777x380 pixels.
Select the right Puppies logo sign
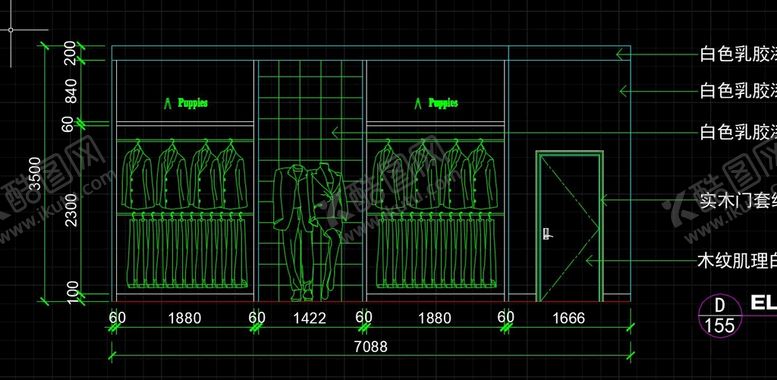[x=437, y=103]
